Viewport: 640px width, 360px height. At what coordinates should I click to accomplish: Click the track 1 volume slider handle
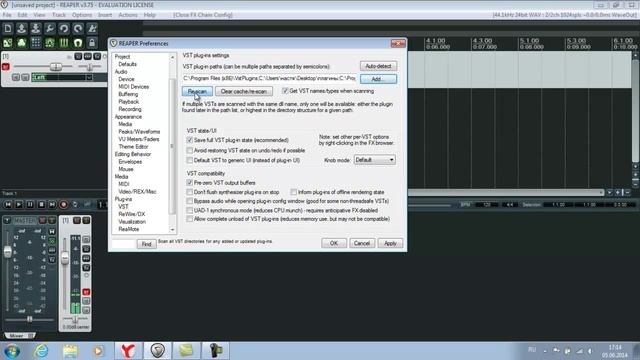pos(56,67)
